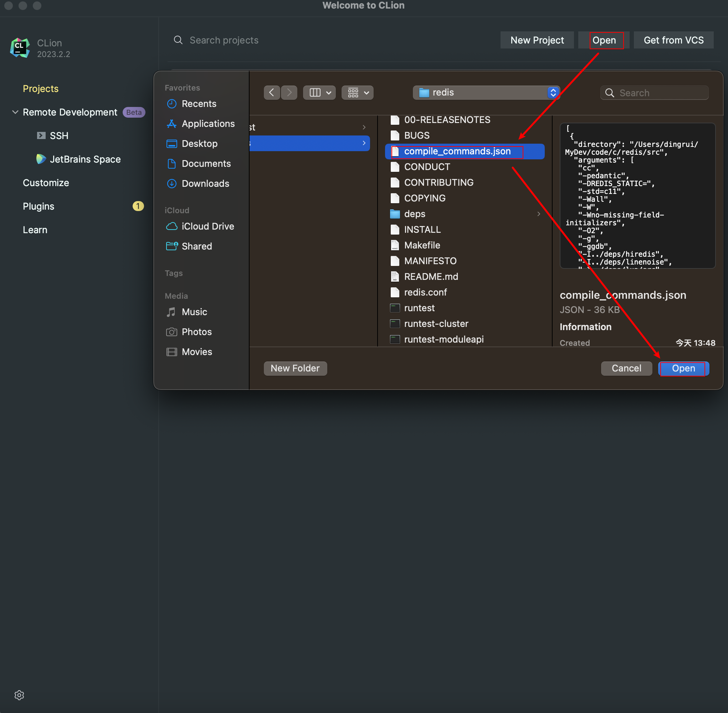Open the redis folder path popup

pyautogui.click(x=486, y=92)
